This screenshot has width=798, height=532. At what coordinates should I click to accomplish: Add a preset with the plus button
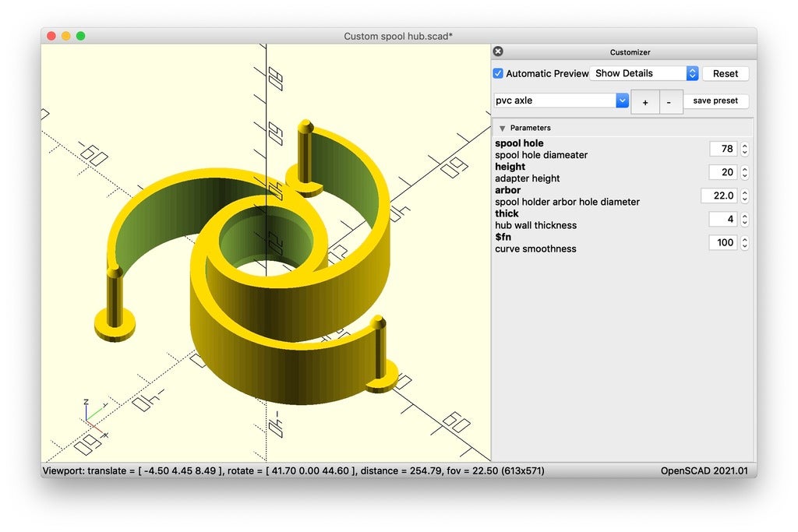click(645, 102)
